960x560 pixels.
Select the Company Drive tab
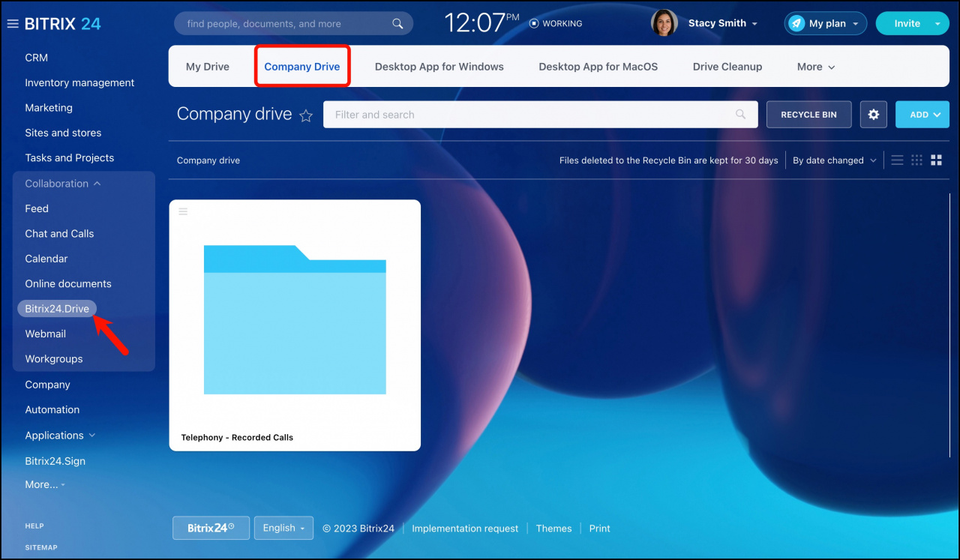click(302, 67)
